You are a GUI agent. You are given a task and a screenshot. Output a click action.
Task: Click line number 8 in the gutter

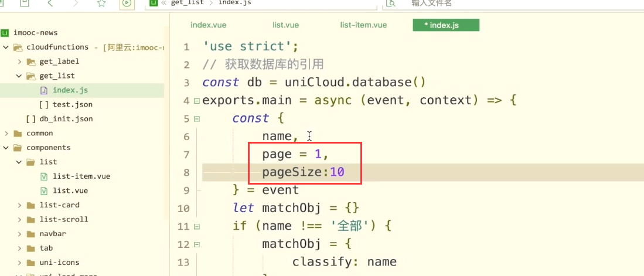(x=186, y=173)
